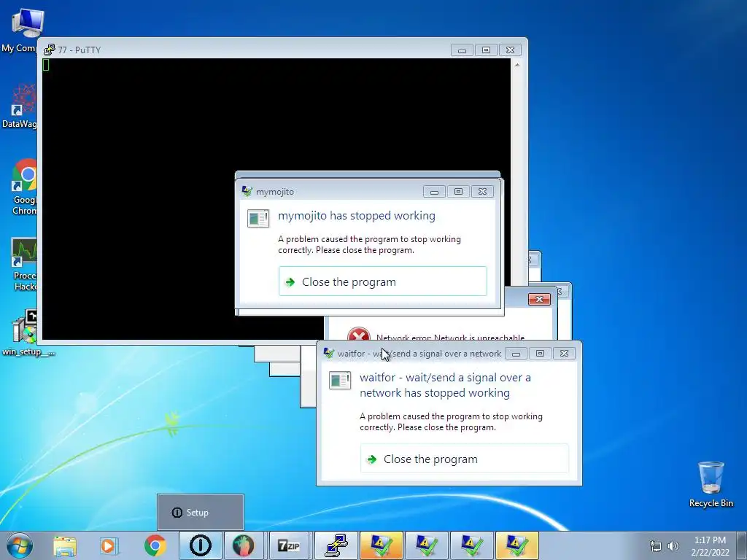Select the first crash-report taskbar item
747x560 pixels.
[381, 545]
